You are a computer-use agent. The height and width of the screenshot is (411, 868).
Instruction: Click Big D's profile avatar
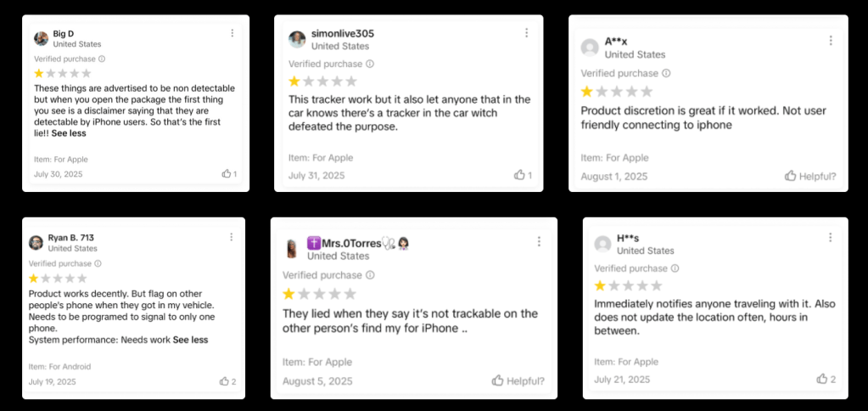pos(41,38)
